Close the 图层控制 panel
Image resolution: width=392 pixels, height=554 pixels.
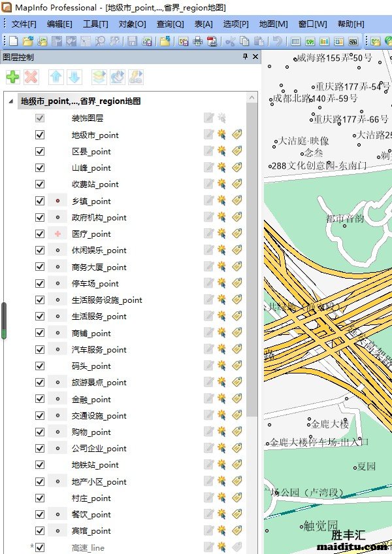(255, 56)
